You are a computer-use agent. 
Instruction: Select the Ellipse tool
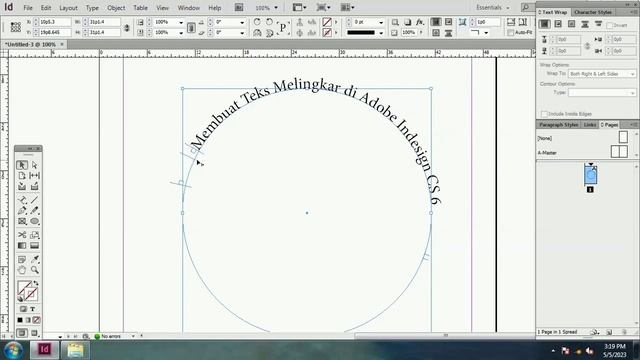tap(35, 221)
